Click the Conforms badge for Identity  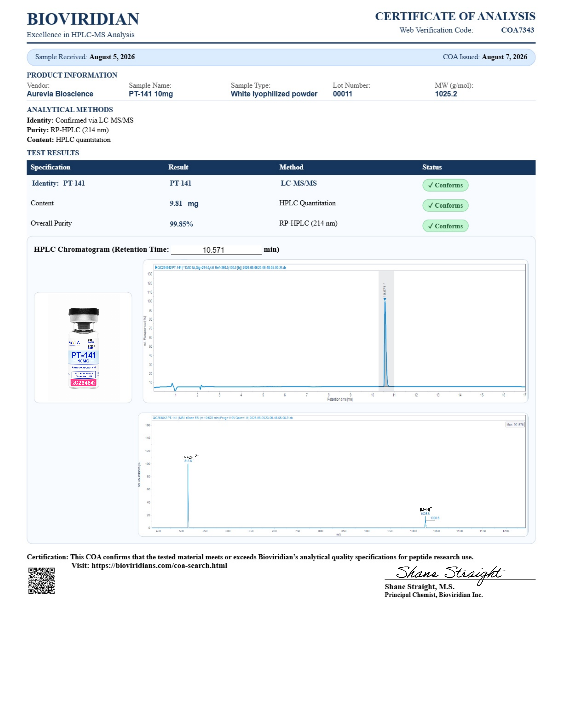[x=445, y=185]
